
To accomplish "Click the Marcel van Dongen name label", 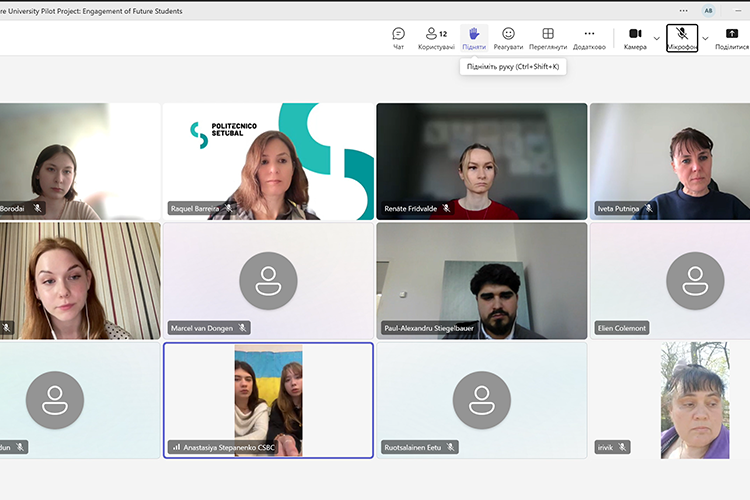I will (203, 328).
